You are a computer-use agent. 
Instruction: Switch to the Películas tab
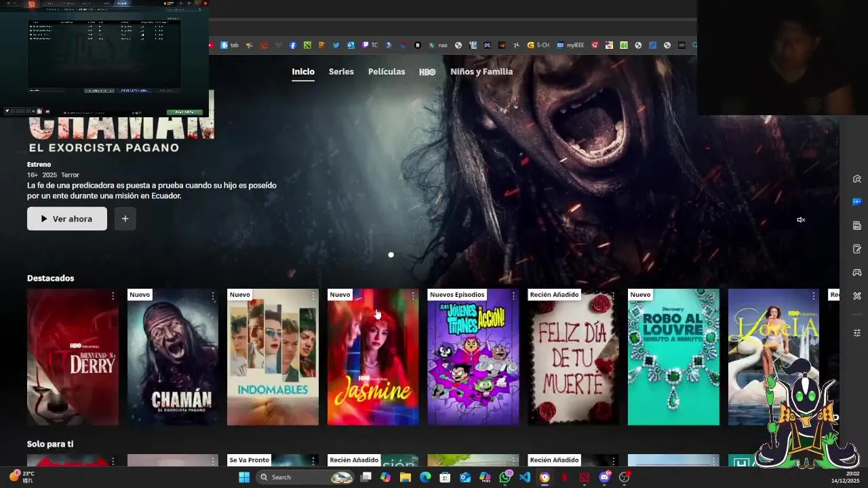(387, 72)
